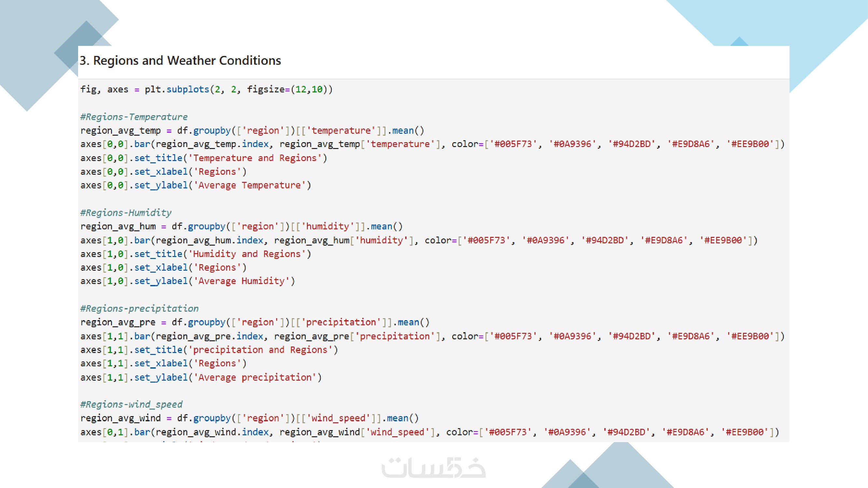
Task: Click the region_avg_pre groupby assignment line
Action: click(255, 322)
